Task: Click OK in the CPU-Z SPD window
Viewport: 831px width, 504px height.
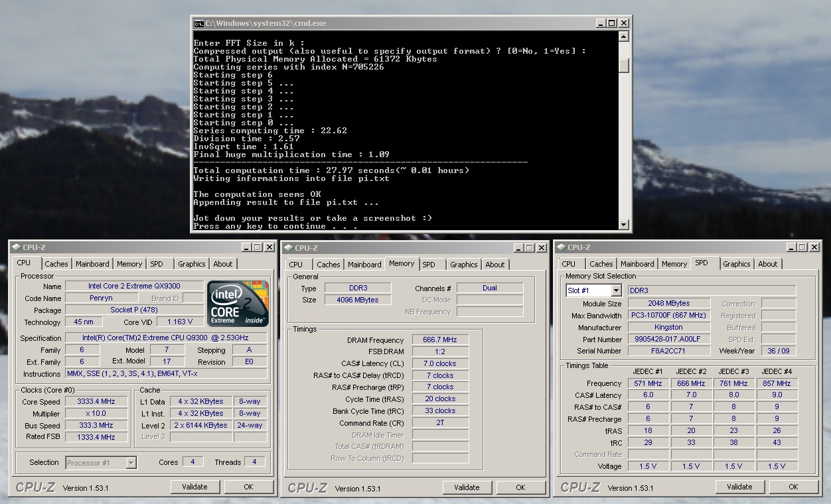Action: pos(793,487)
